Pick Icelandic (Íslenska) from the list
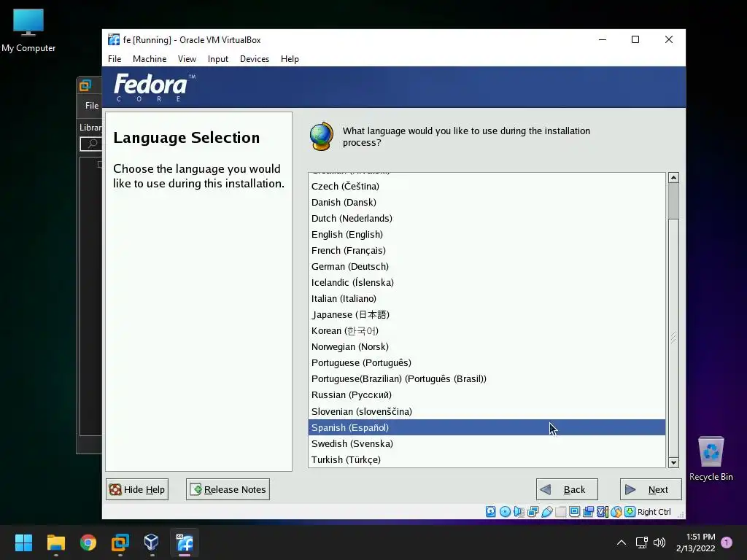 coord(487,283)
